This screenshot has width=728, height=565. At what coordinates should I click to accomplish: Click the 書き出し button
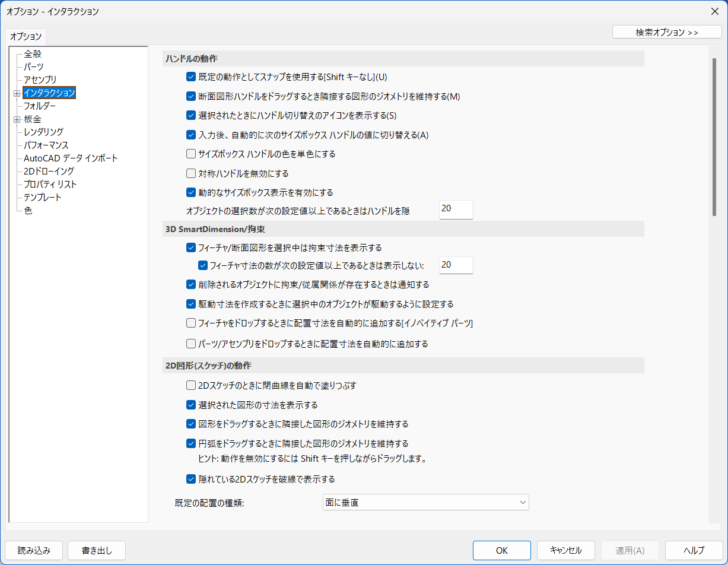click(x=96, y=550)
